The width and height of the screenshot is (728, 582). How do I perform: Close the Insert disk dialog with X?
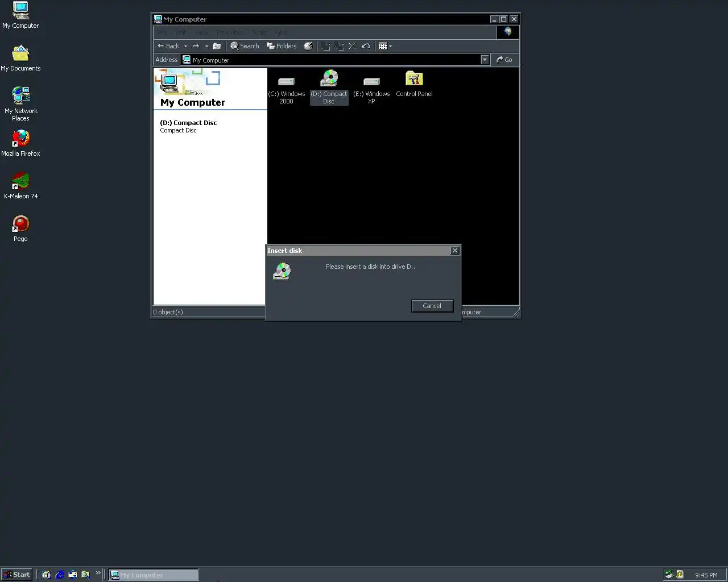point(455,251)
